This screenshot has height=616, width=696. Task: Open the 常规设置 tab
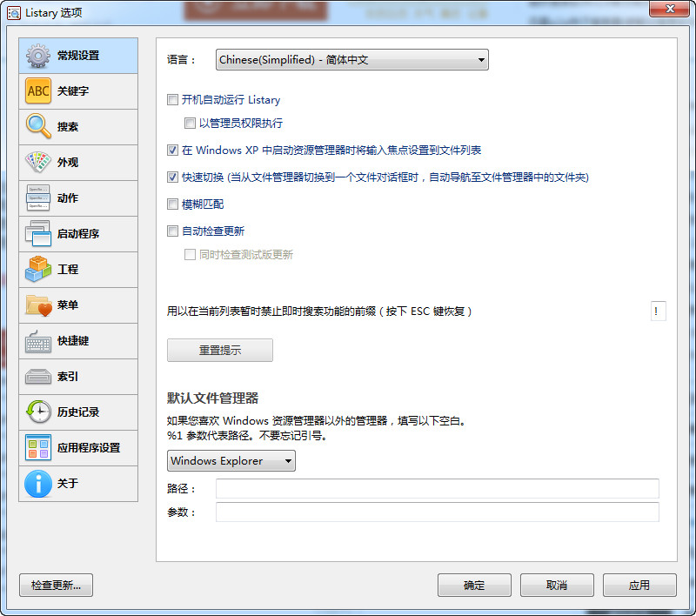click(x=78, y=56)
